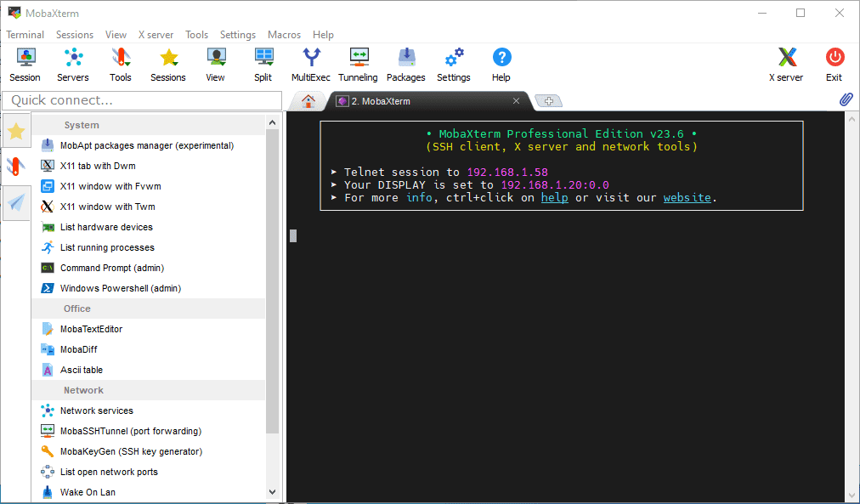Click the red Exit power button
Image resolution: width=860 pixels, height=504 pixels.
(835, 65)
